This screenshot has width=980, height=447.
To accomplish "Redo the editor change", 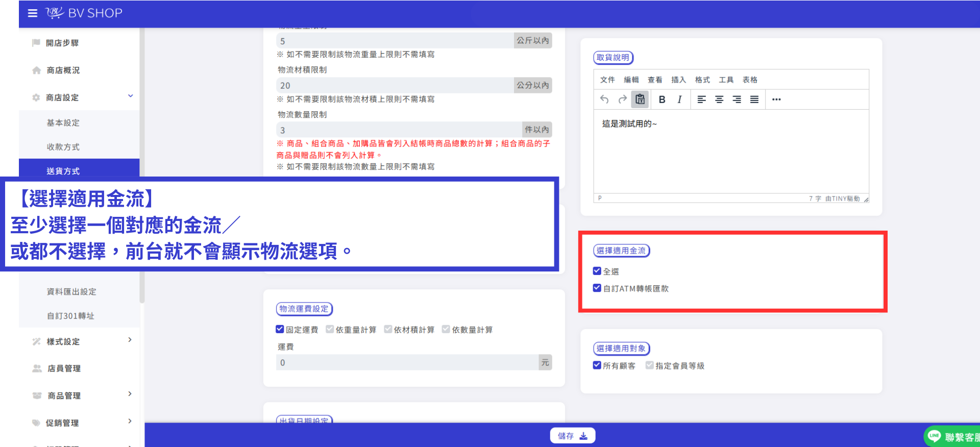I will (622, 100).
